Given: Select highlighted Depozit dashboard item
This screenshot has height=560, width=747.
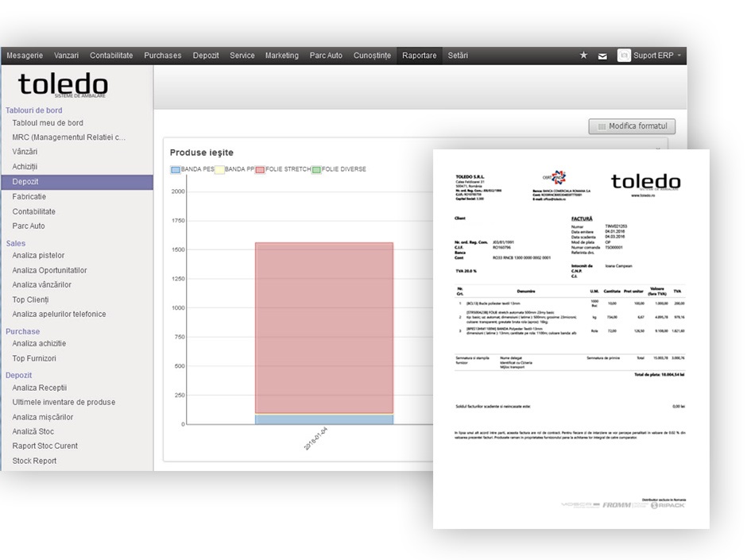Looking at the screenshot, I should (x=77, y=182).
